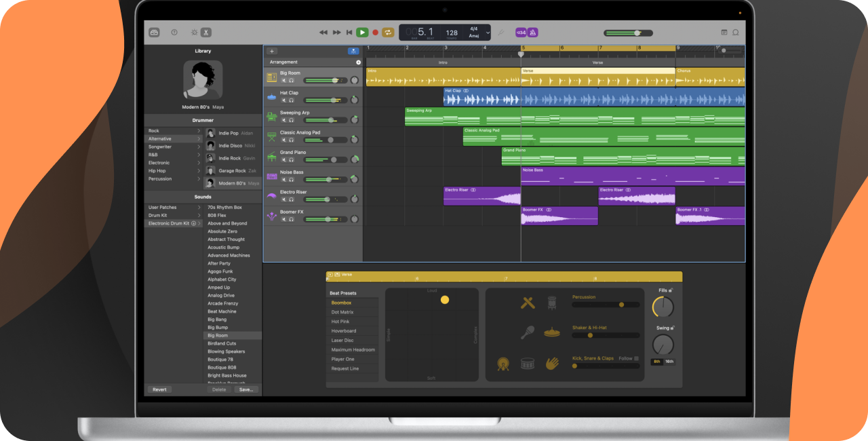Screen dimensions: 868x441
Task: Select the Hot Pink beat preset
Action: [x=340, y=322]
